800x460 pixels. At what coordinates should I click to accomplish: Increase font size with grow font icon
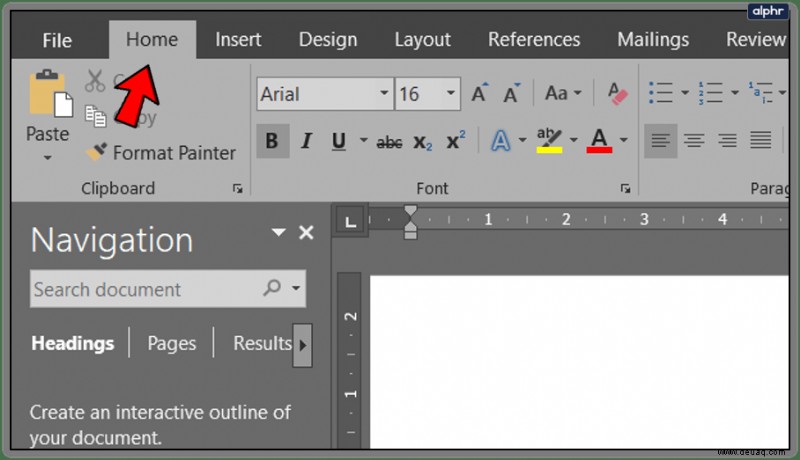click(479, 93)
